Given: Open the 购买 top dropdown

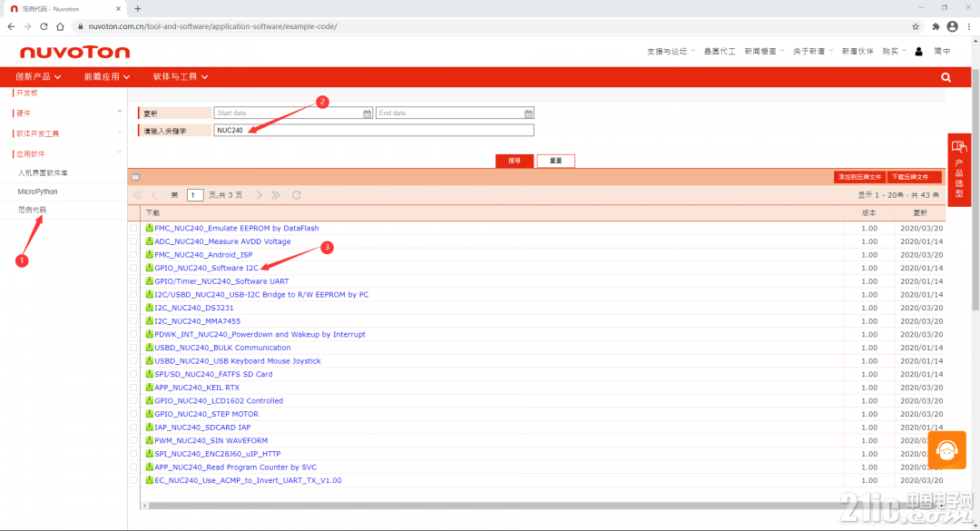Looking at the screenshot, I should coord(894,52).
